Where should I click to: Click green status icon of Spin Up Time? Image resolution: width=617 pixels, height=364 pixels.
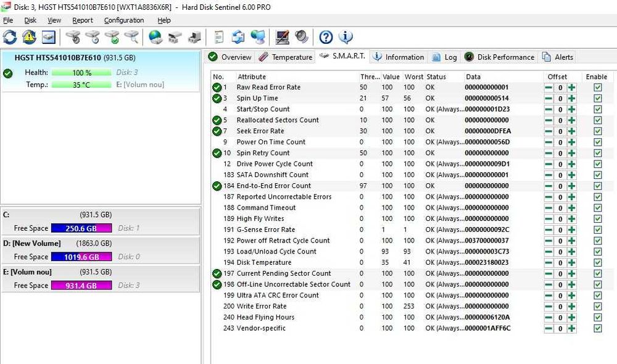click(x=217, y=98)
